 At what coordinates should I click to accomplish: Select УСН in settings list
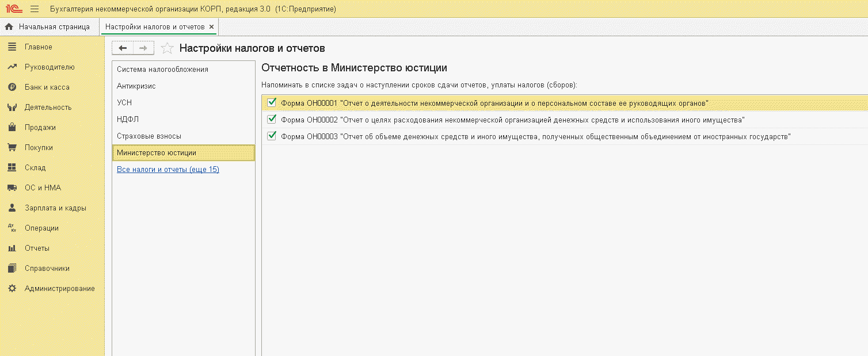[184, 102]
